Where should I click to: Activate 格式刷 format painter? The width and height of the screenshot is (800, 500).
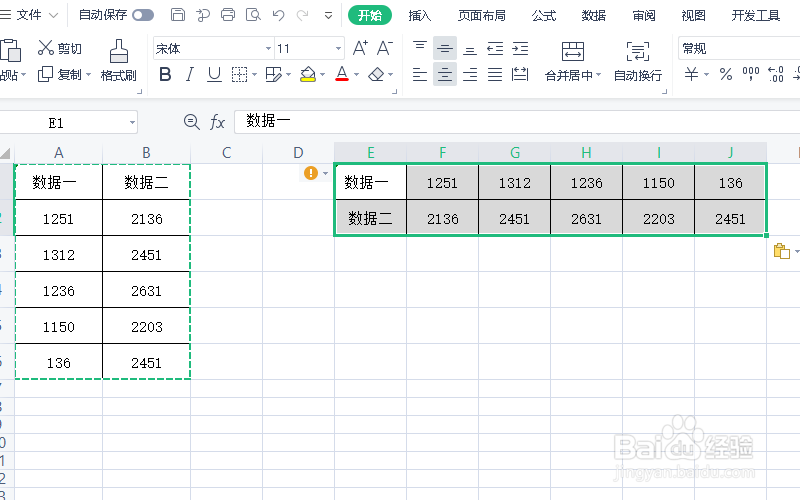(118, 61)
